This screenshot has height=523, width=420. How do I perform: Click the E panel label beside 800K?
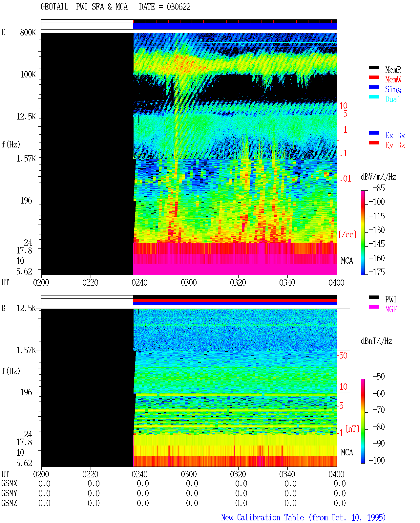(x=3, y=32)
